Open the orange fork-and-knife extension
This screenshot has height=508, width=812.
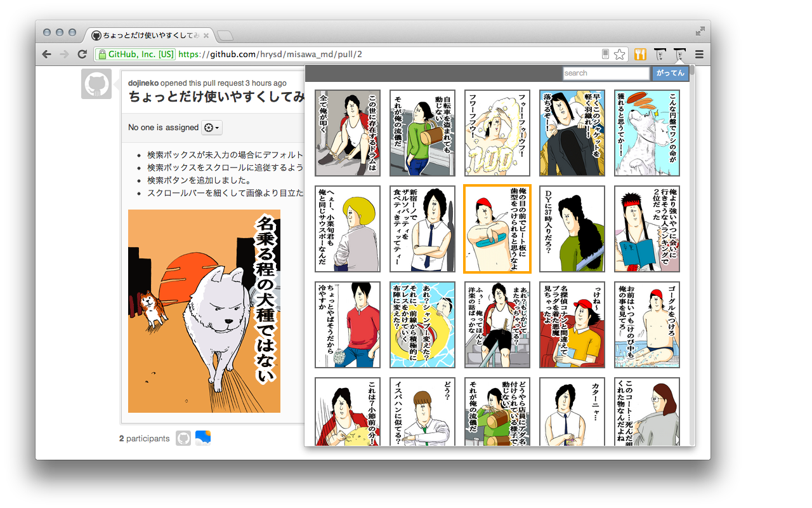[x=640, y=55]
